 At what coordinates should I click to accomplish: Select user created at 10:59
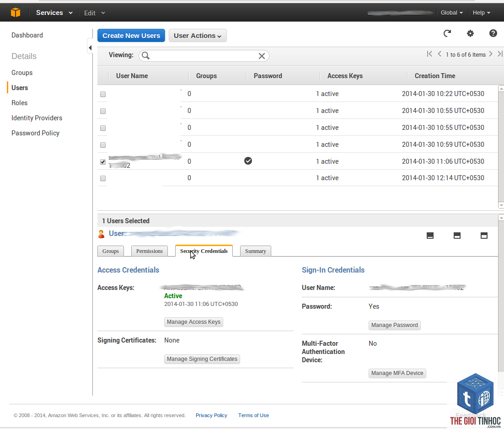tap(103, 145)
